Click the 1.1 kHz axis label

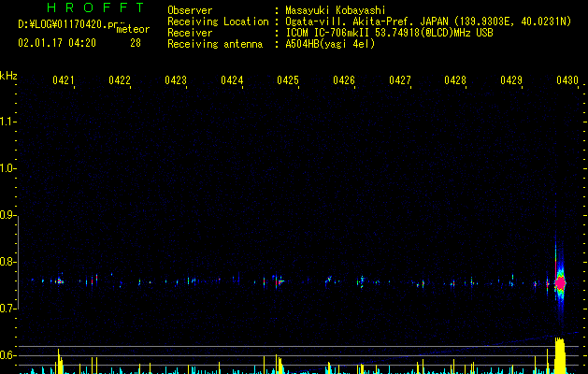pos(7,122)
